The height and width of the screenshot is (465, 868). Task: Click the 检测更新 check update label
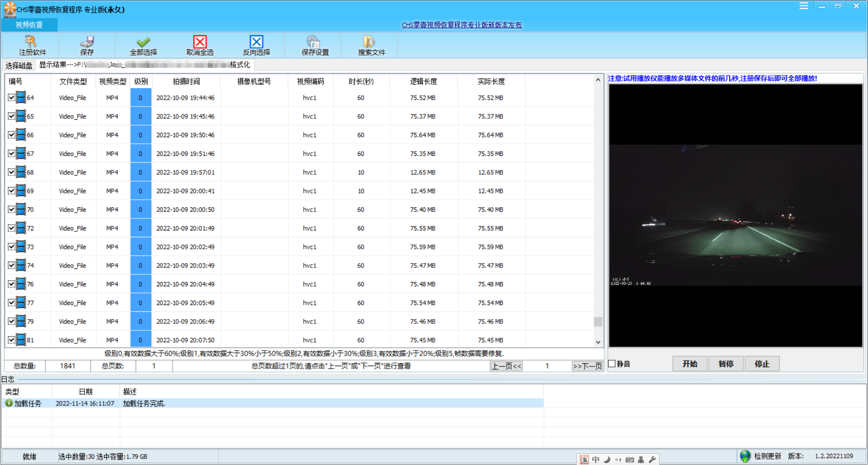click(x=767, y=456)
